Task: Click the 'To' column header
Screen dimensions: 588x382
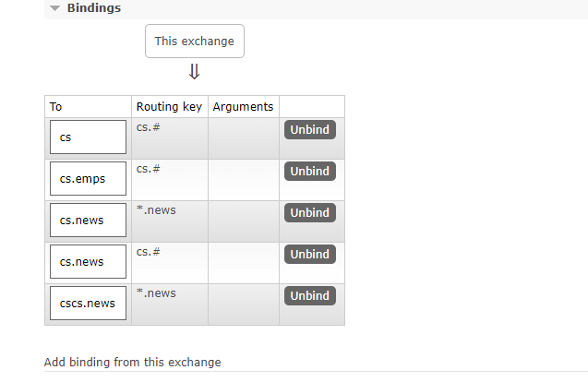Action: coord(56,107)
